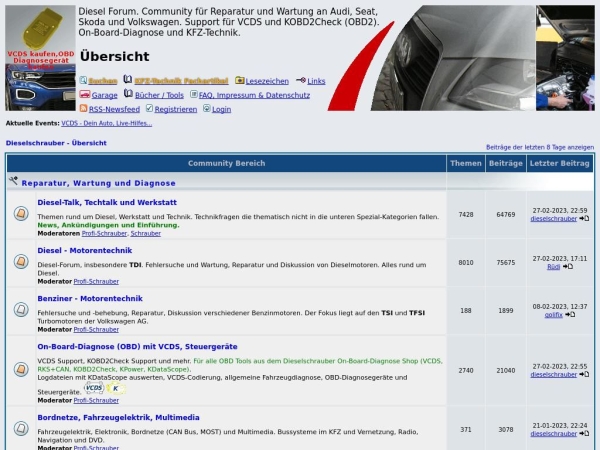Open the RSS-Newsfeed link

(x=114, y=109)
